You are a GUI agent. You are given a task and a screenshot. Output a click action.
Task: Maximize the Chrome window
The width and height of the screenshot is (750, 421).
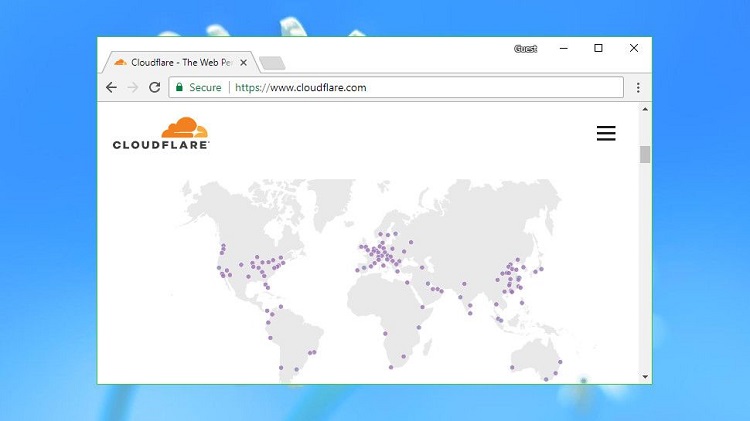click(x=598, y=48)
